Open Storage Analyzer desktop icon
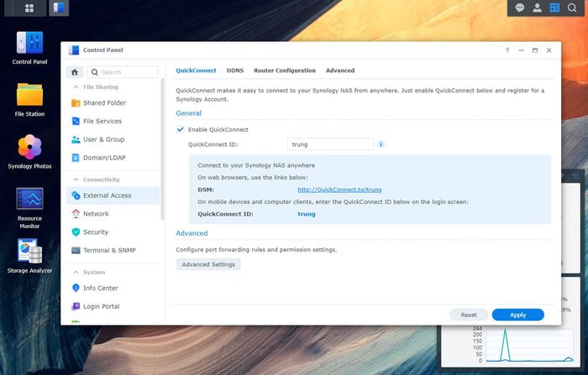Viewport: 588px width, 375px height. [29, 256]
